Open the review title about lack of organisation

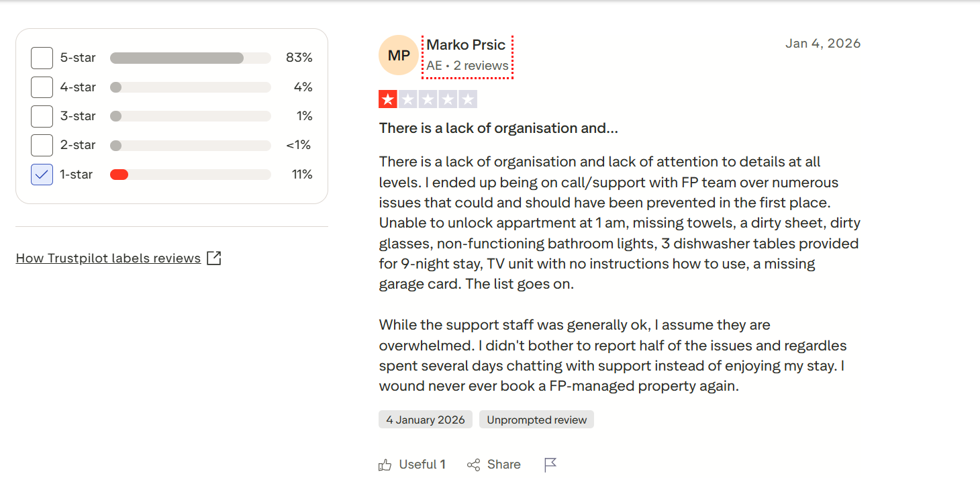click(499, 128)
